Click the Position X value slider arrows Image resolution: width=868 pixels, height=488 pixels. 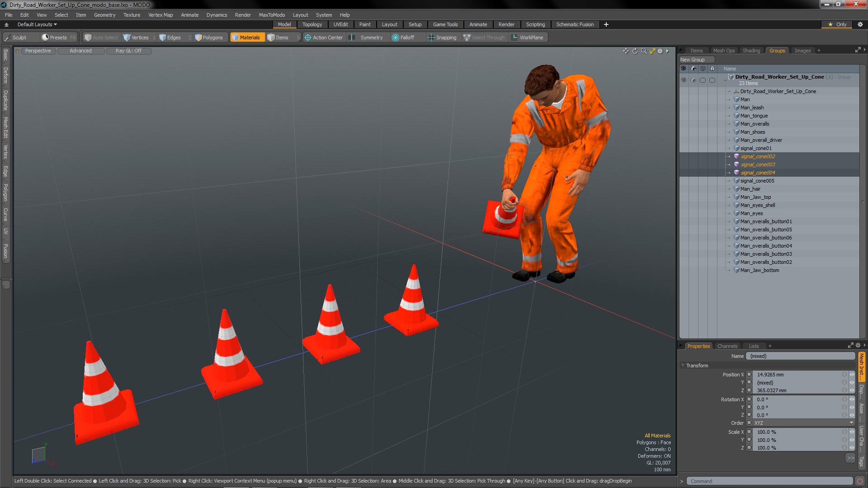tap(852, 375)
